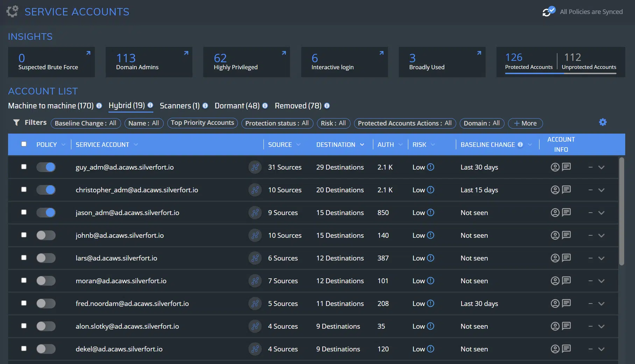635x364 pixels.
Task: Click the table settings gear icon
Action: coord(602,122)
